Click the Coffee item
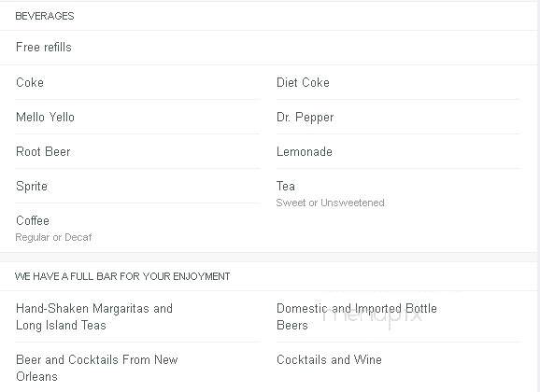Image resolution: width=540 pixels, height=392 pixels. pyautogui.click(x=33, y=220)
